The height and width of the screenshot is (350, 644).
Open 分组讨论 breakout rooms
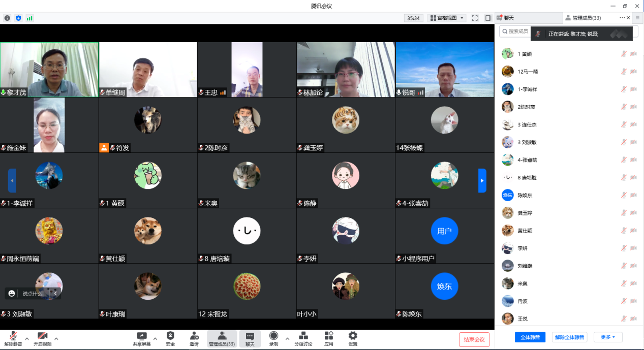[303, 339]
